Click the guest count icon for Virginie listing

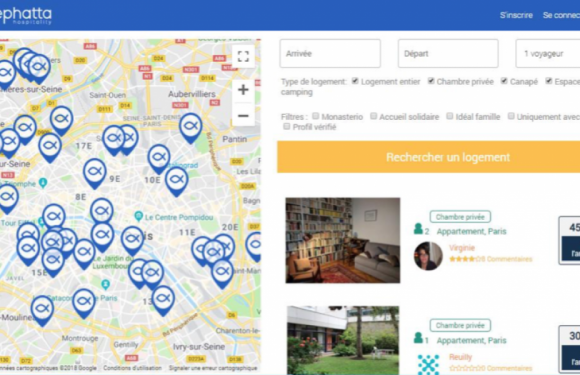(x=418, y=229)
